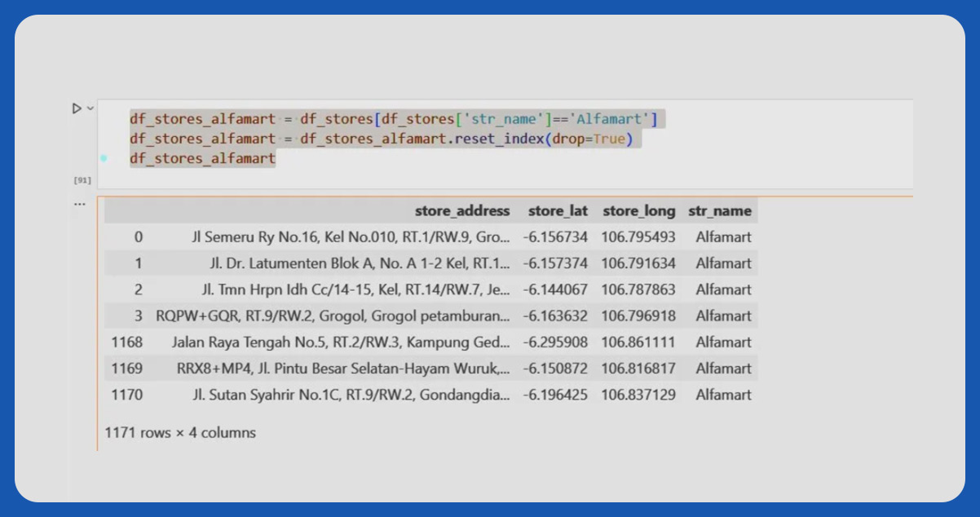This screenshot has width=980, height=517.
Task: Click the teal dot beside the third code line
Action: (x=104, y=158)
